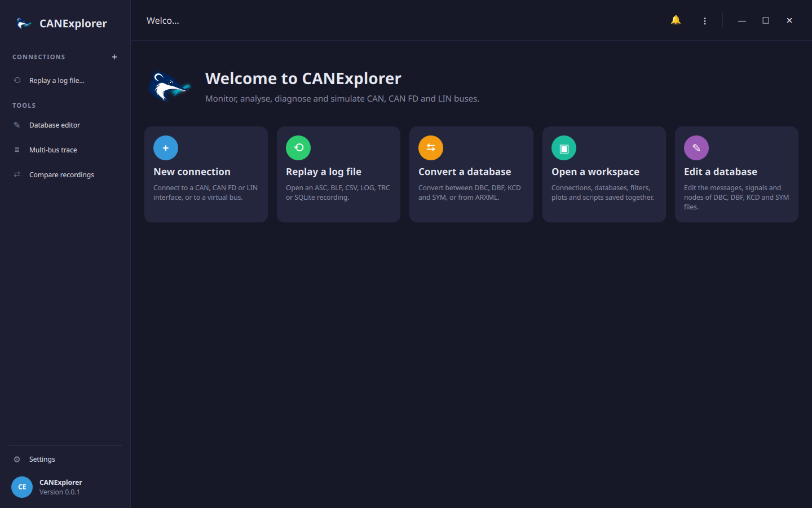Click the list icon beside Multi-bus trace

[17, 150]
